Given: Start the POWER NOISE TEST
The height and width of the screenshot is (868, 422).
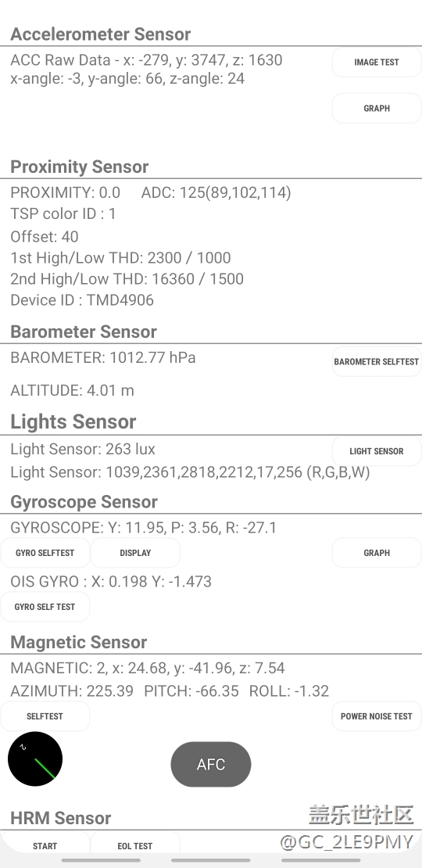Looking at the screenshot, I should coord(377,716).
